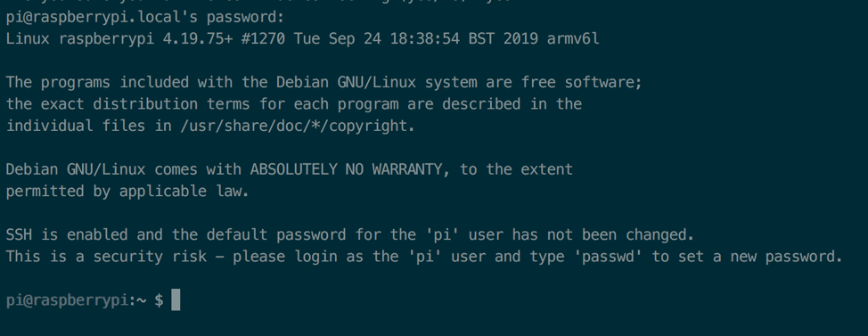Click the pi@raspberrypi.local's login text
Viewport: 868px width, 336px height.
pyautogui.click(x=102, y=18)
